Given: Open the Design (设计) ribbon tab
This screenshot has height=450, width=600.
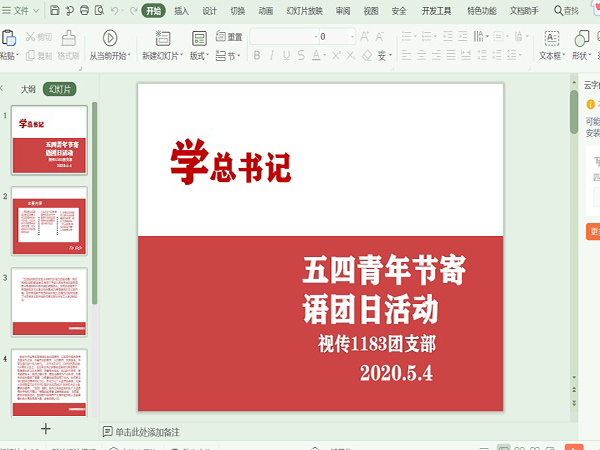Looking at the screenshot, I should (209, 11).
